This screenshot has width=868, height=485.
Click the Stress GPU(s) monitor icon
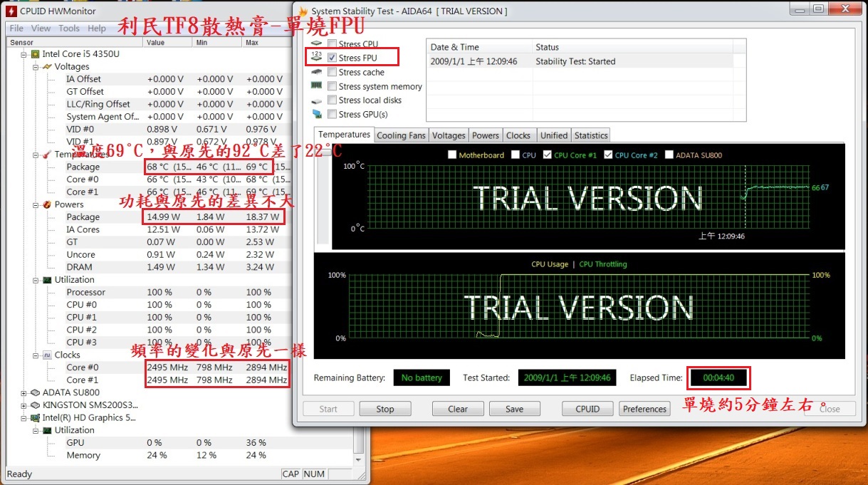click(317, 114)
